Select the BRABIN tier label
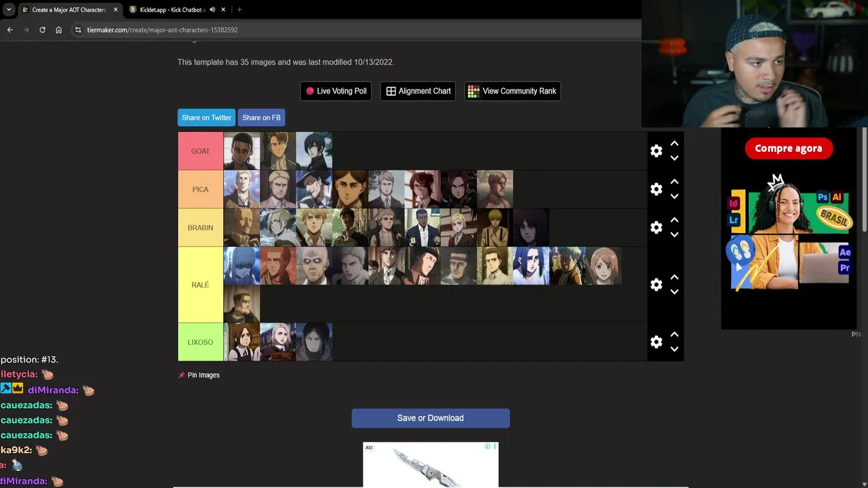The height and width of the screenshot is (488, 868). pos(200,228)
